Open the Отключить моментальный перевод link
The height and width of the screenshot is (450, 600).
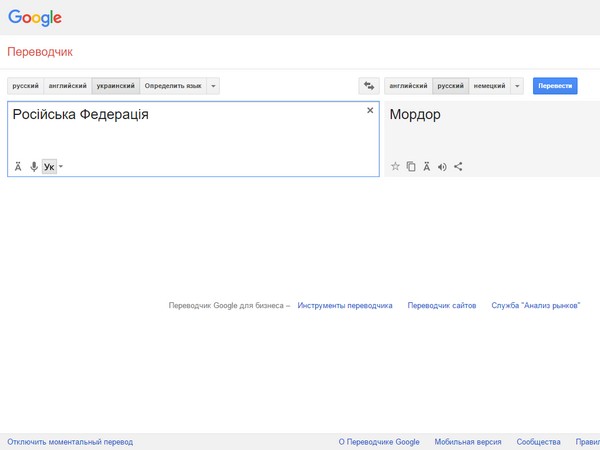(x=70, y=442)
